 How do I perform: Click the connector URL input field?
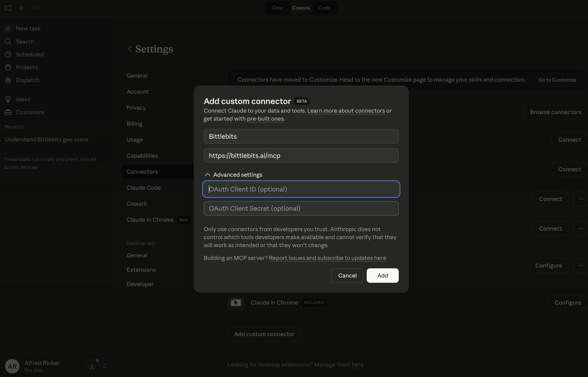click(301, 155)
